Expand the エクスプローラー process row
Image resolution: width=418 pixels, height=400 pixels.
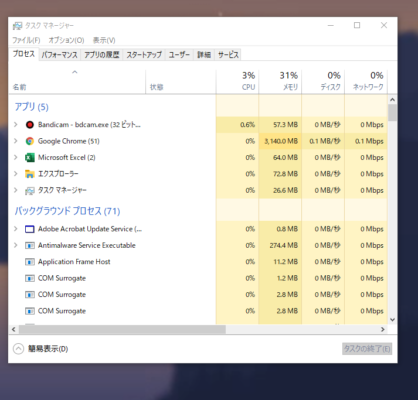15,174
